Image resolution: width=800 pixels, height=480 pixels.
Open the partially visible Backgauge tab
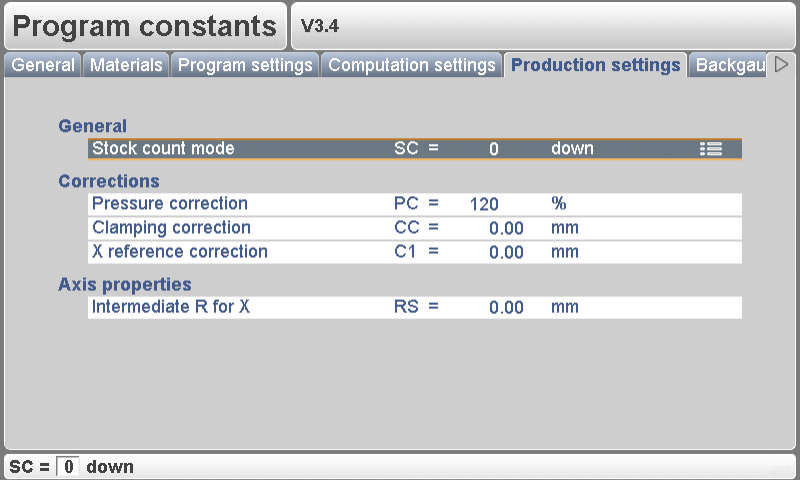tap(730, 65)
